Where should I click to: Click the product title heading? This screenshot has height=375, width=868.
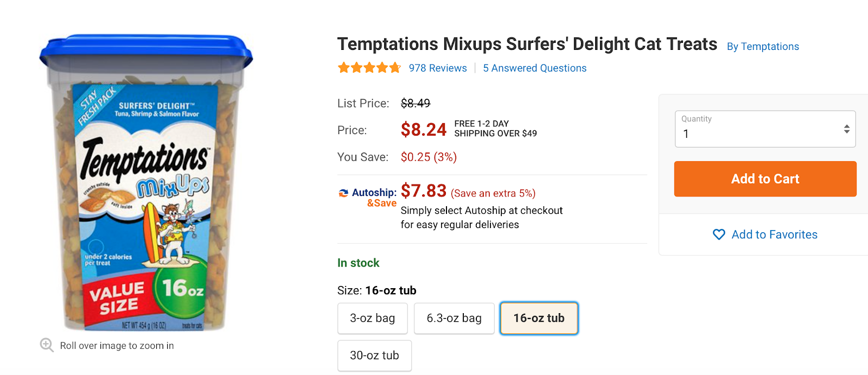527,44
